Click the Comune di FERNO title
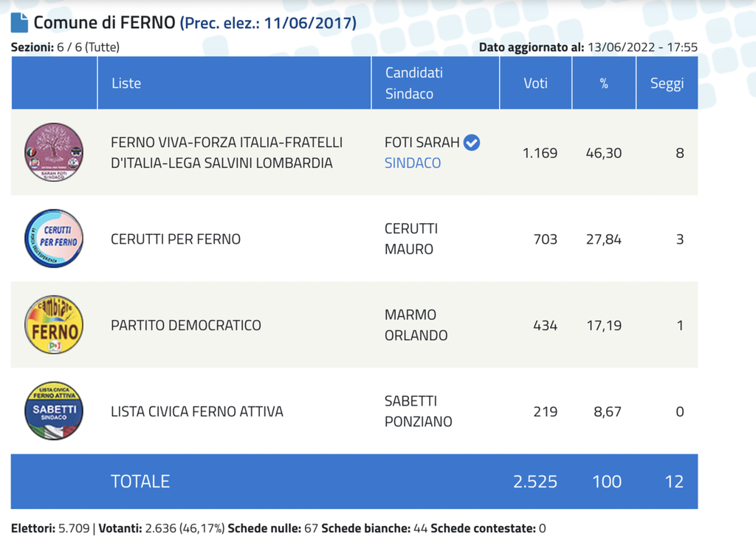Screen dimensions: 756x543 click(104, 23)
